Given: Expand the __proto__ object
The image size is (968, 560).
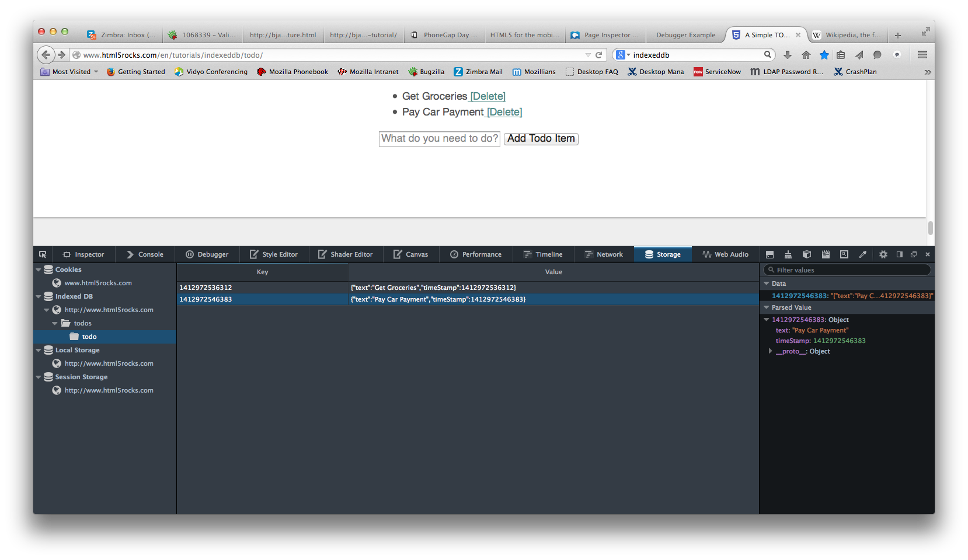Looking at the screenshot, I should (x=770, y=351).
